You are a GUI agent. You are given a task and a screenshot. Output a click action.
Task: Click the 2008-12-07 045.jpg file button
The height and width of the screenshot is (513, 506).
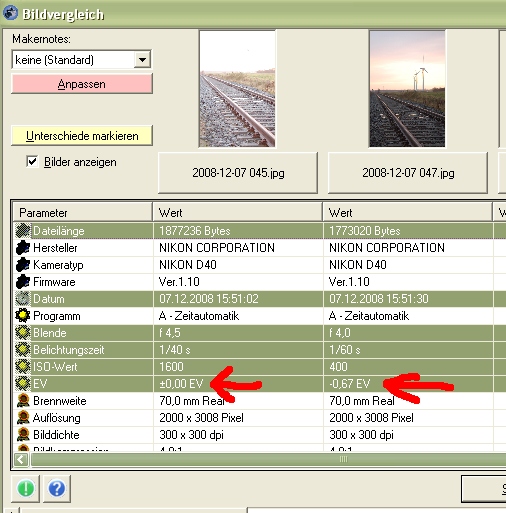point(238,173)
